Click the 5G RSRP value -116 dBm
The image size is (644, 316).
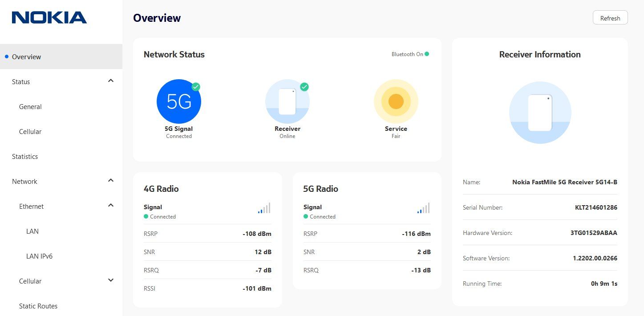417,234
